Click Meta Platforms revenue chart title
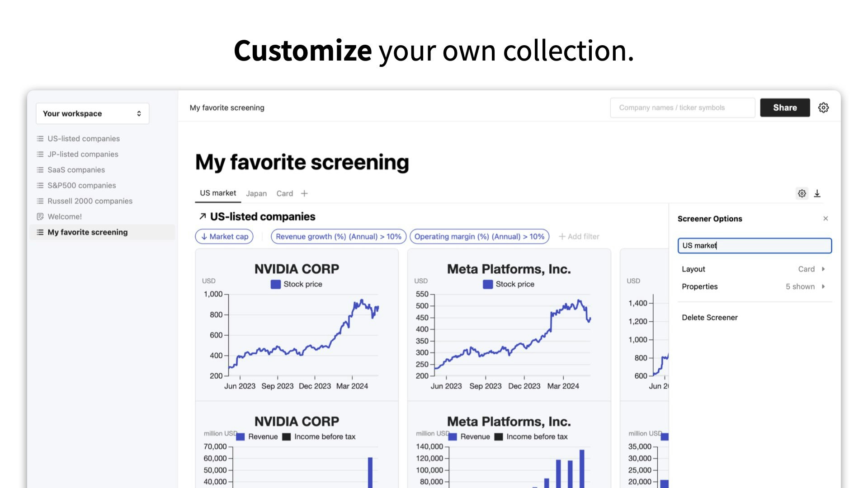The image size is (868, 488). (x=509, y=421)
